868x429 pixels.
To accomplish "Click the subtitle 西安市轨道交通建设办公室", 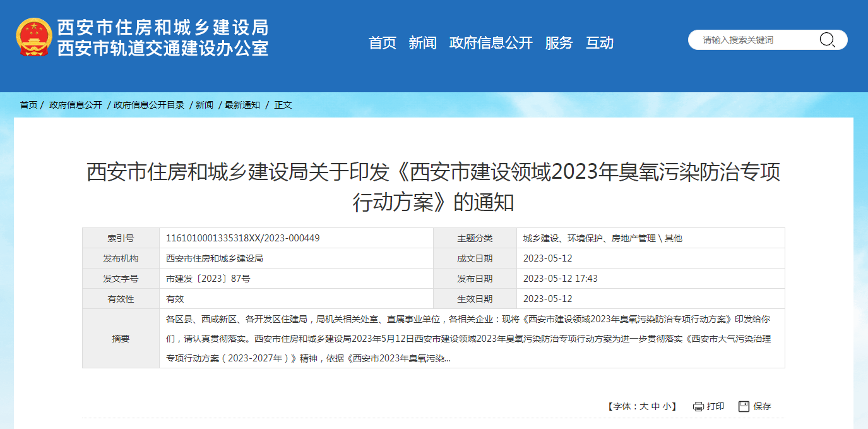I will click(163, 48).
